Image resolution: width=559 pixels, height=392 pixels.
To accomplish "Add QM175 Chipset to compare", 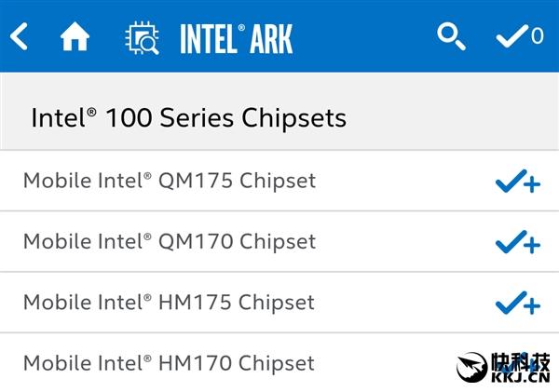I will click(x=517, y=182).
